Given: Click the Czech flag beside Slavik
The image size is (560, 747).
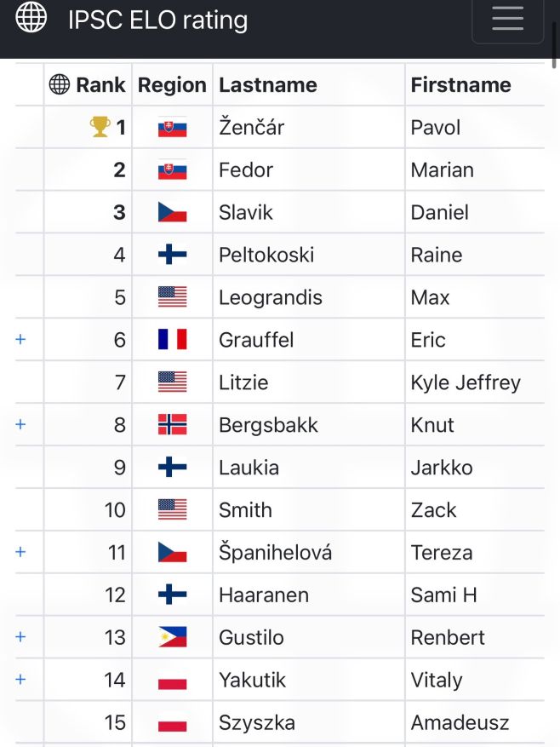Looking at the screenshot, I should pos(172,212).
